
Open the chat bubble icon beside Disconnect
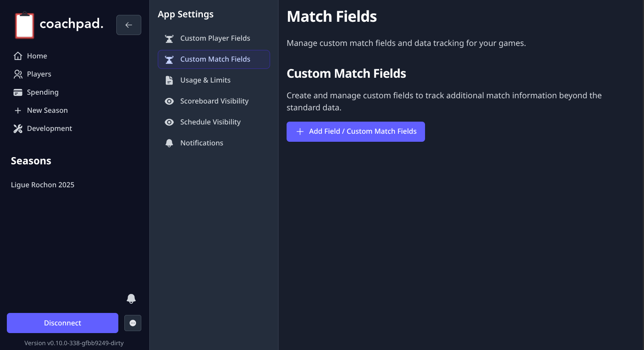click(133, 323)
